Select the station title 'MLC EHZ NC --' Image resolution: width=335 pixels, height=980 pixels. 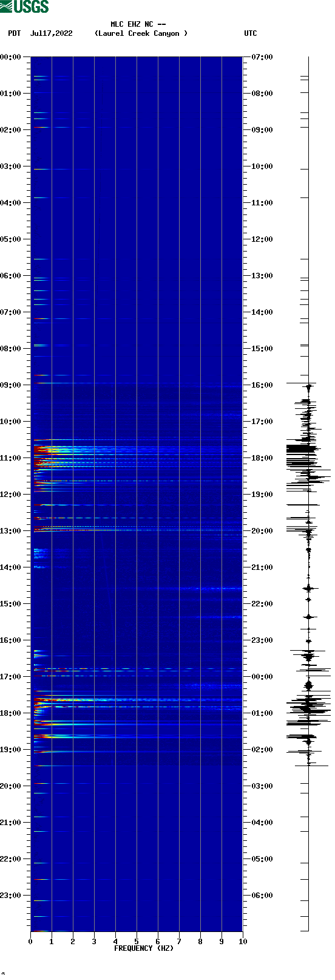(138, 24)
